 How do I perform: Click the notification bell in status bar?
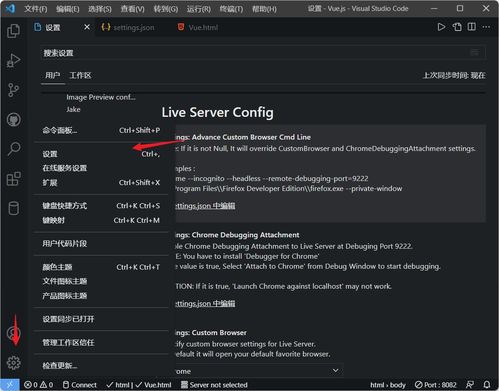pyautogui.click(x=487, y=385)
